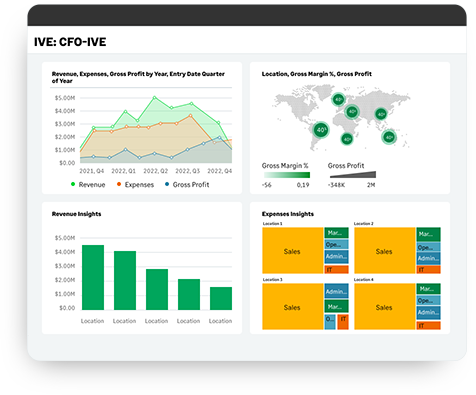476x395 pixels.
Task: Select the highest Expenses peak data point
Action: (191, 116)
